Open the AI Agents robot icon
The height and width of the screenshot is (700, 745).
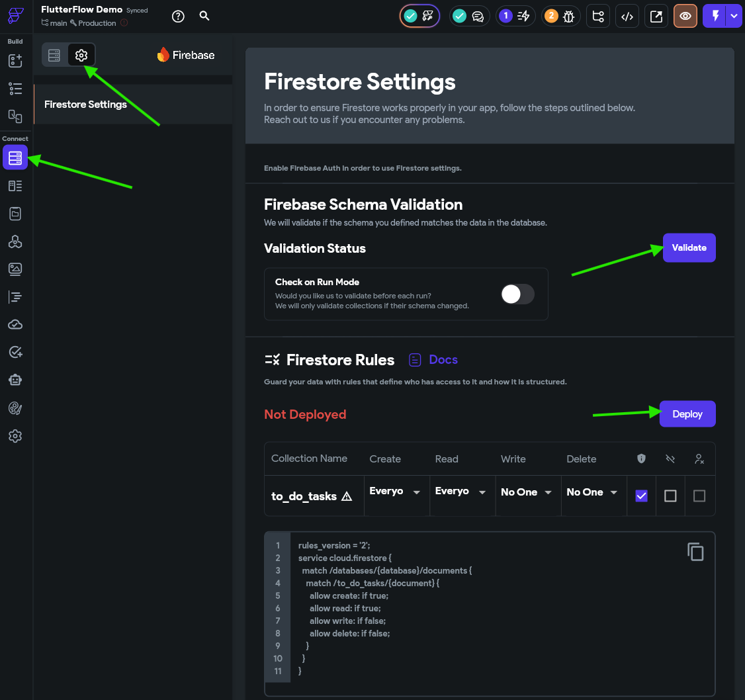tap(15, 380)
